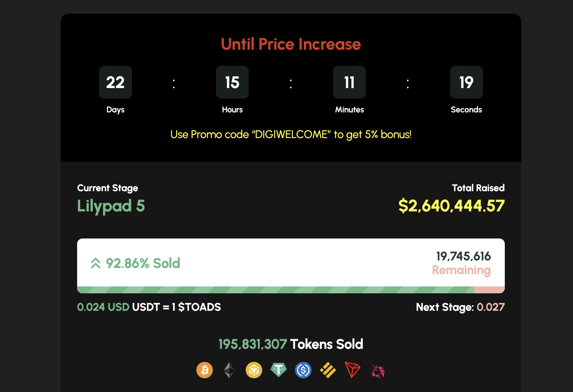This screenshot has width=573, height=392.
Task: Click the Seconds countdown box showing 19
Action: 466,82
